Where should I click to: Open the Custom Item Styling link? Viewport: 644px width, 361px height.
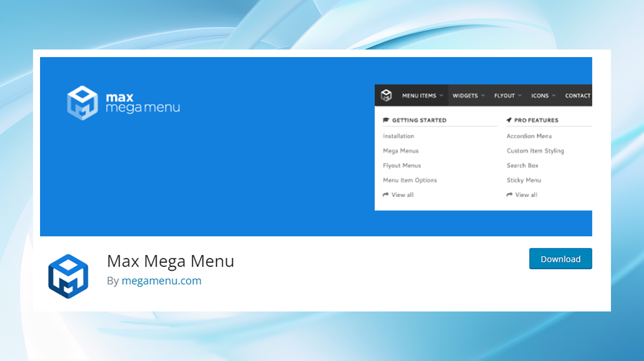(x=535, y=151)
